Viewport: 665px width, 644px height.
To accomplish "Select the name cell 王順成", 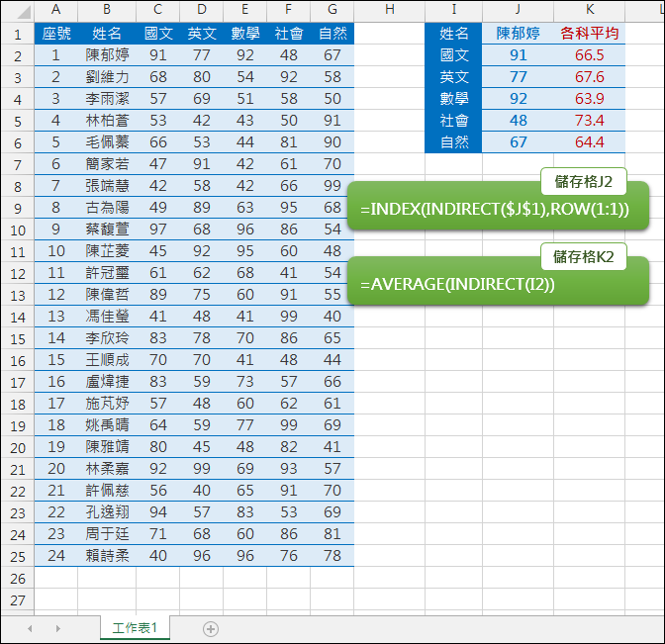I will [x=107, y=360].
